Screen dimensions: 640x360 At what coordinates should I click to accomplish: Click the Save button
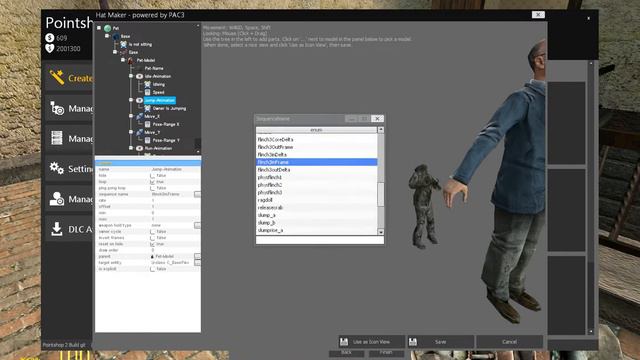pos(440,342)
